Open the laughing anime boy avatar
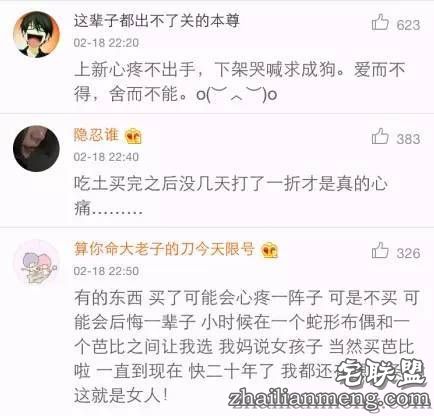 [36, 34]
